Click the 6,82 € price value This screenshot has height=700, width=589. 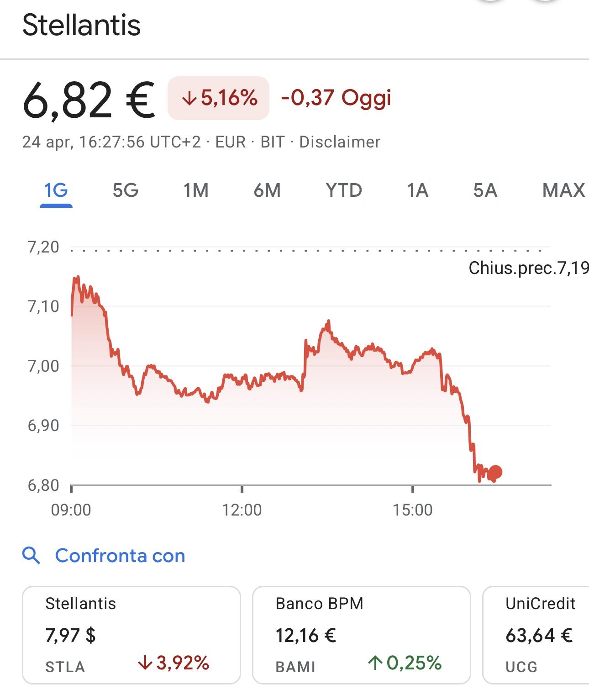pyautogui.click(x=89, y=99)
